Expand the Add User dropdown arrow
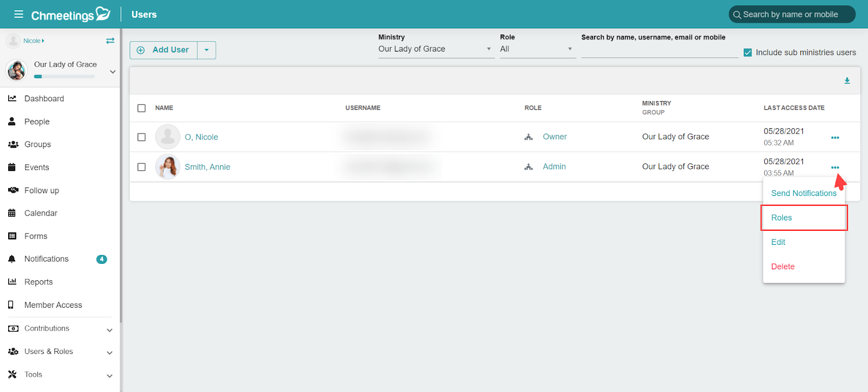Image resolution: width=868 pixels, height=392 pixels. coord(207,50)
